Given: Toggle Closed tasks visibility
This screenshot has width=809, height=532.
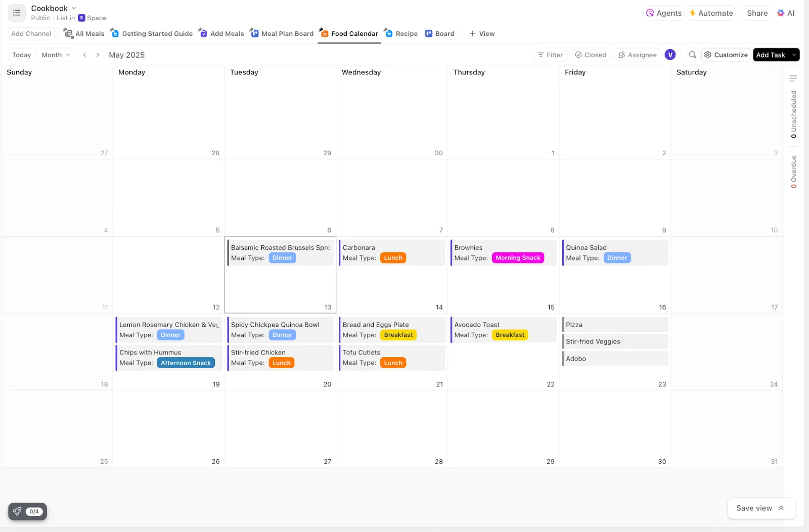Looking at the screenshot, I should click(591, 55).
